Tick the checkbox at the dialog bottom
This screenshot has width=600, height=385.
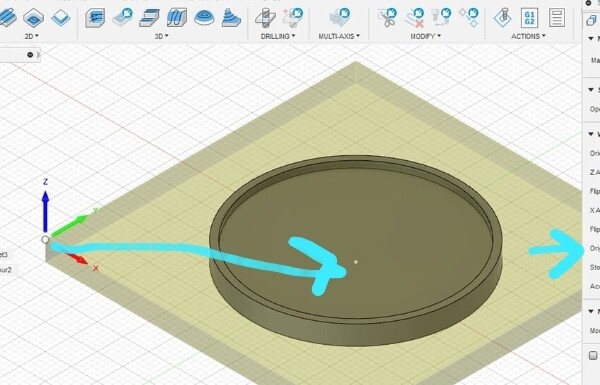click(593, 356)
